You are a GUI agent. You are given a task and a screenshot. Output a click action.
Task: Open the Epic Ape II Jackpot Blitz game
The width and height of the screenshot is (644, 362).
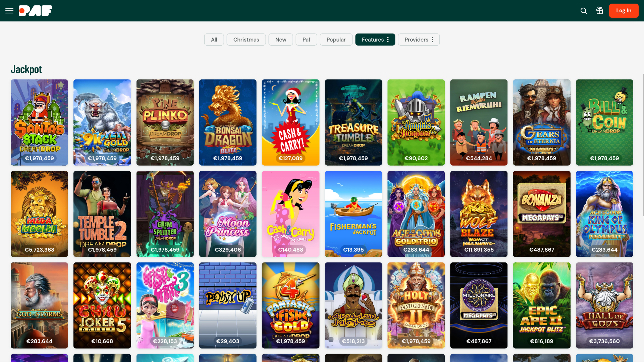coord(542,305)
